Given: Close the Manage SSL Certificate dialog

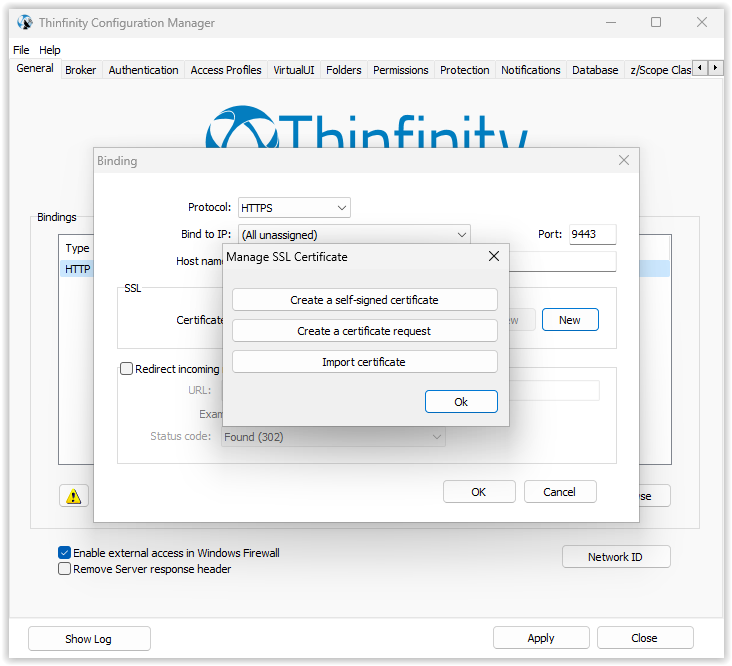Looking at the screenshot, I should click(x=493, y=256).
